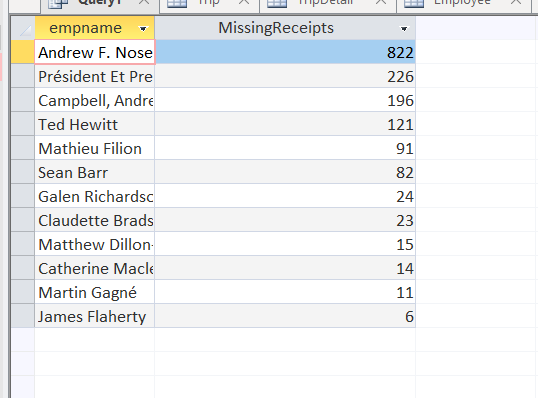Click the MissingReceipts value 196
This screenshot has width=538, height=398.
pos(285,100)
